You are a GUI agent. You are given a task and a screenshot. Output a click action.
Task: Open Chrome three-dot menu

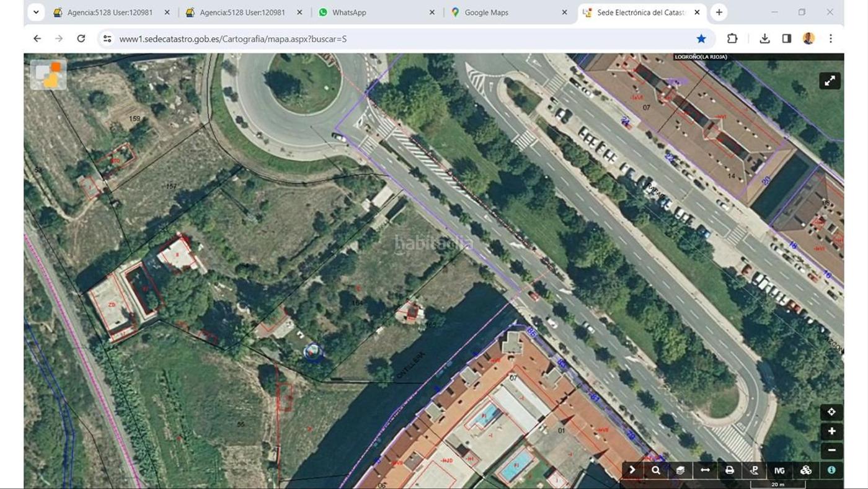[831, 38]
